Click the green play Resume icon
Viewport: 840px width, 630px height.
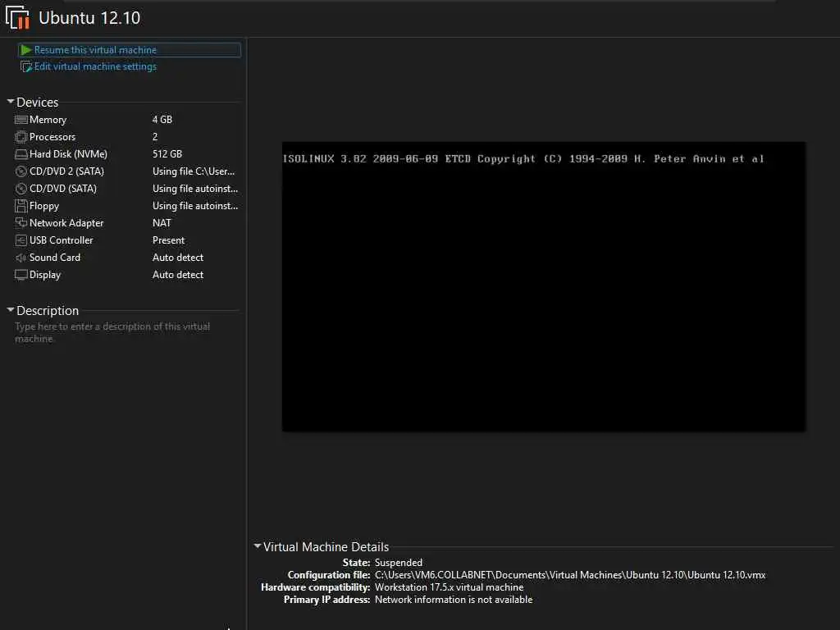coord(25,50)
